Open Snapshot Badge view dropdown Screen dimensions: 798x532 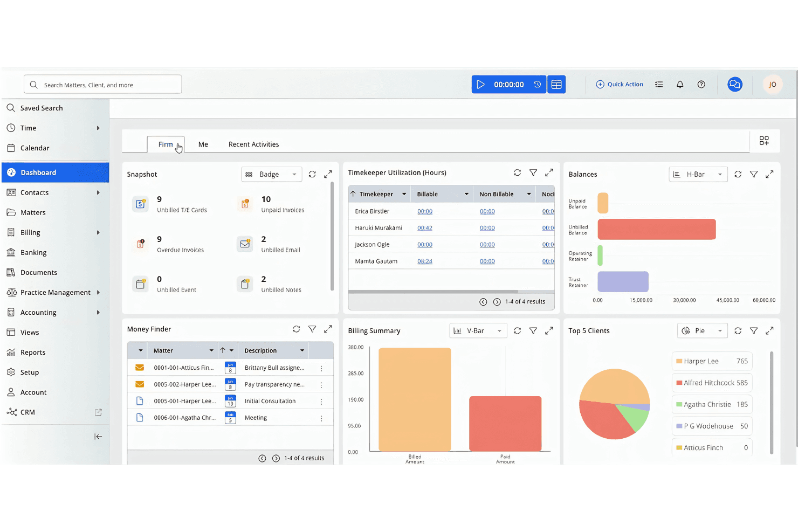(272, 175)
